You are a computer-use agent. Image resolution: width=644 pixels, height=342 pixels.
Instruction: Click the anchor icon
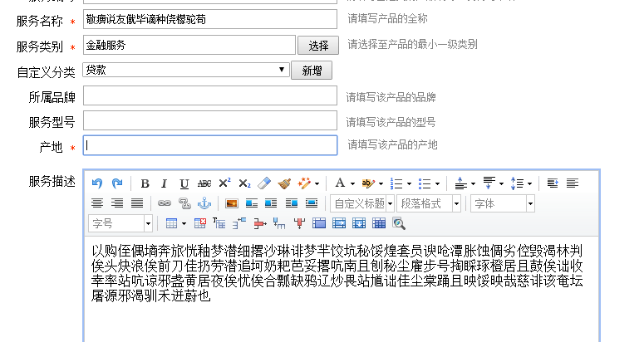pyautogui.click(x=204, y=203)
